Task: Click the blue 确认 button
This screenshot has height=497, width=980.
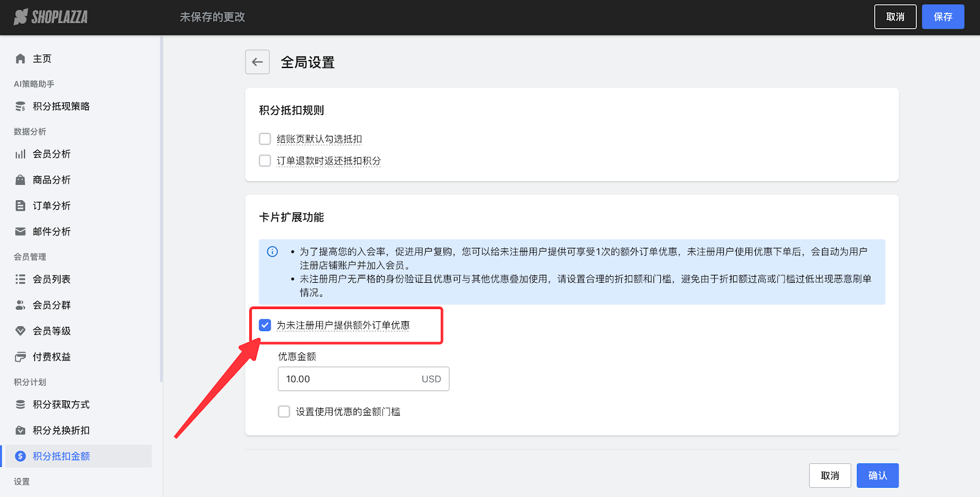Action: [877, 476]
